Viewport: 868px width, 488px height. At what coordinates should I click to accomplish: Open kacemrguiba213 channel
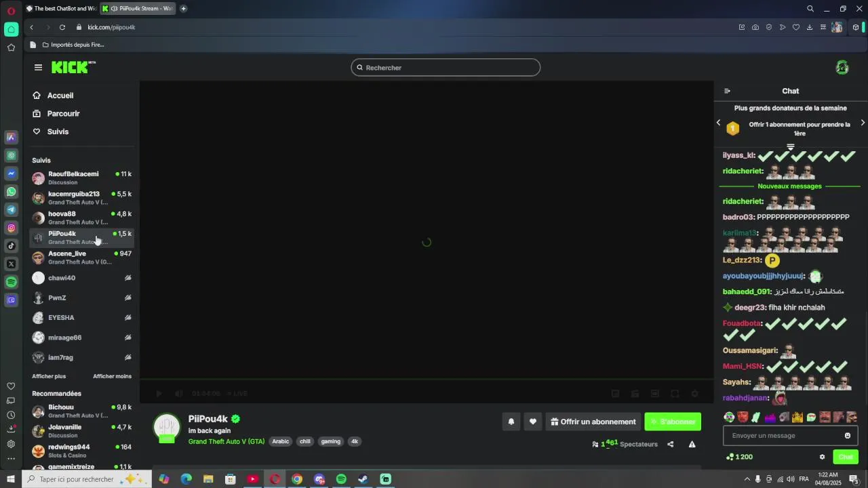pyautogui.click(x=82, y=198)
